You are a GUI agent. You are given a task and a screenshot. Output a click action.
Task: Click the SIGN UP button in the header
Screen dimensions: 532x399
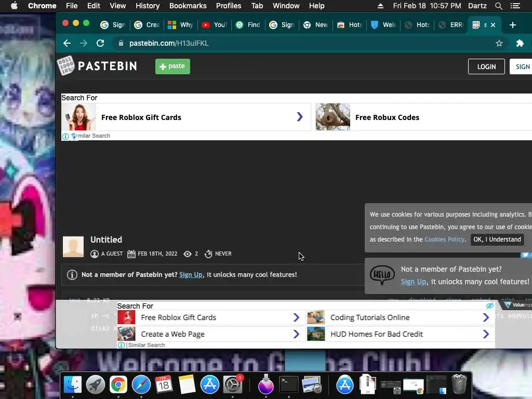coord(522,66)
